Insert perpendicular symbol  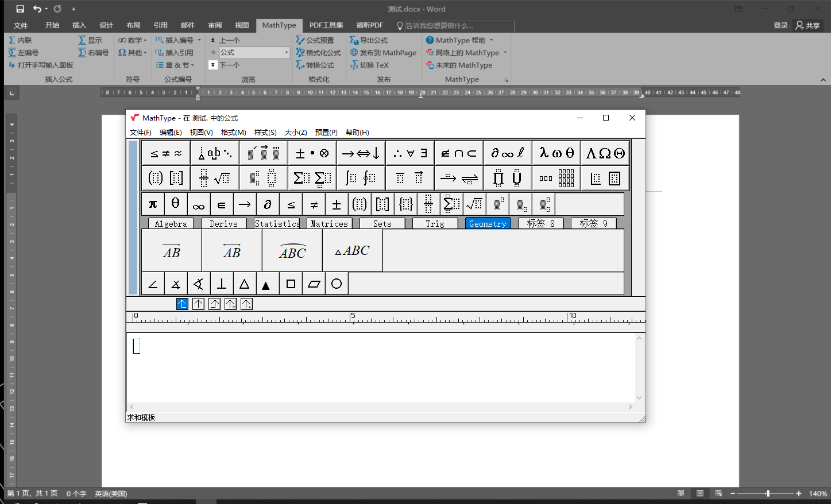222,284
